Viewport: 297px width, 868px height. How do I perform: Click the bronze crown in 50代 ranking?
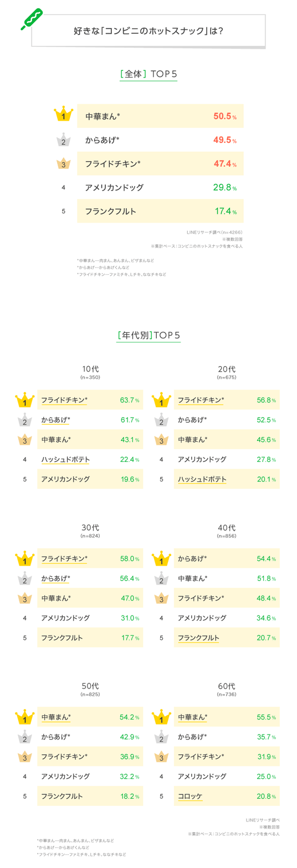(x=24, y=757)
